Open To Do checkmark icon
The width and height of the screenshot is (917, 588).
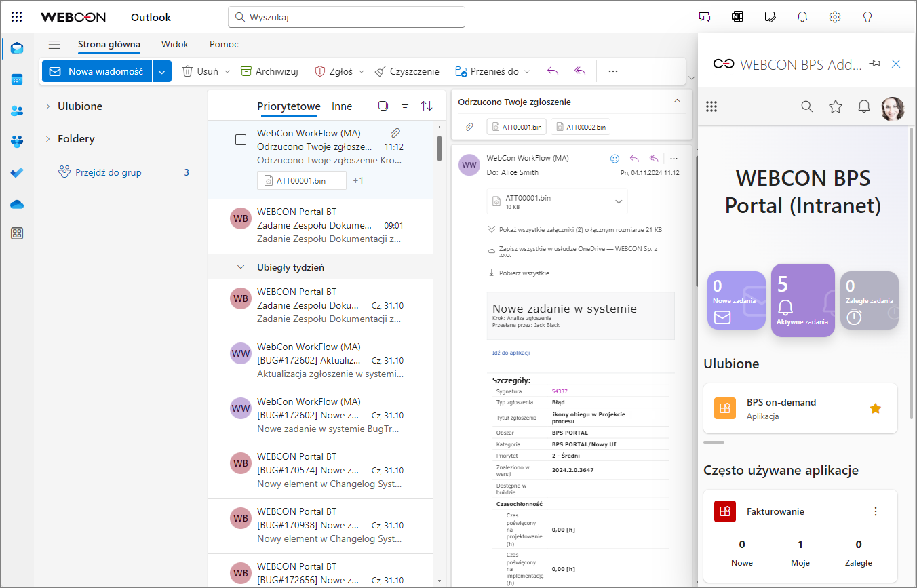coord(17,172)
